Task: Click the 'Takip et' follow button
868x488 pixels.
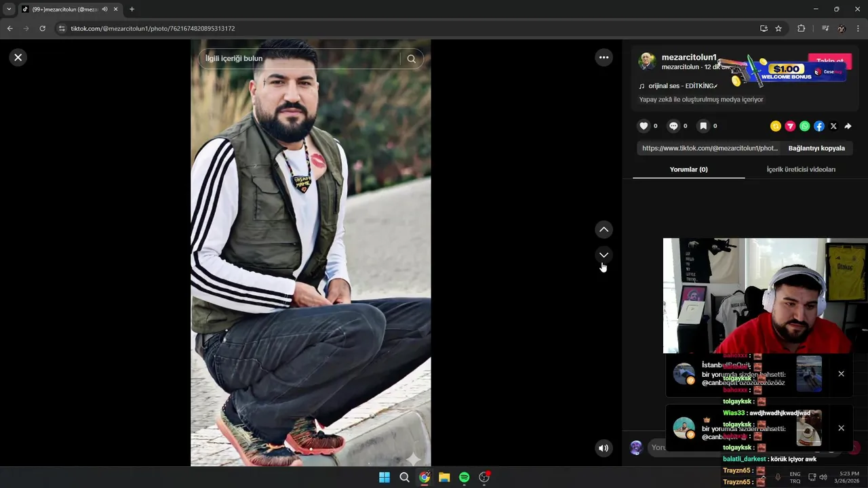Action: [x=830, y=62]
